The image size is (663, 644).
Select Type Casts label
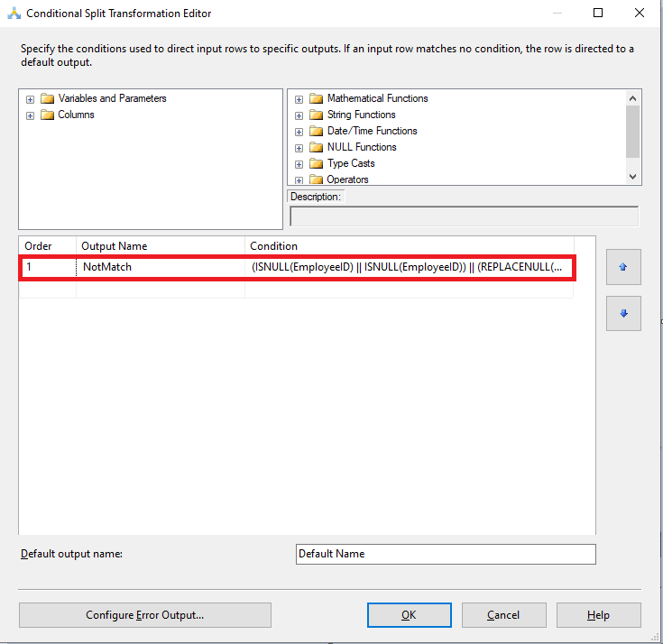[x=351, y=163]
